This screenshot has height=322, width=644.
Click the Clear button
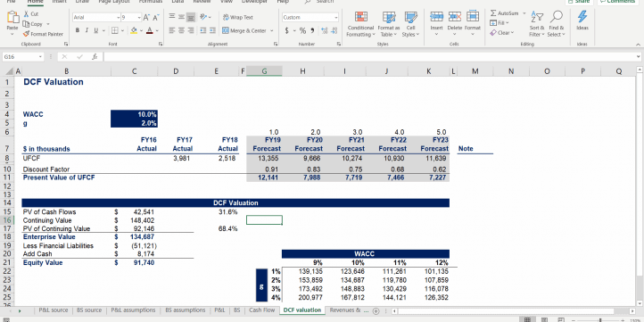pos(502,33)
